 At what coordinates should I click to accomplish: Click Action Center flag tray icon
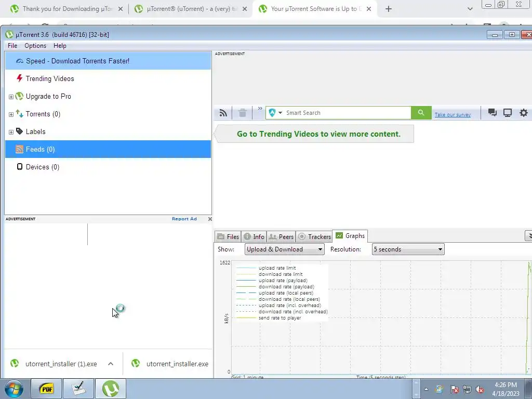[x=454, y=389]
